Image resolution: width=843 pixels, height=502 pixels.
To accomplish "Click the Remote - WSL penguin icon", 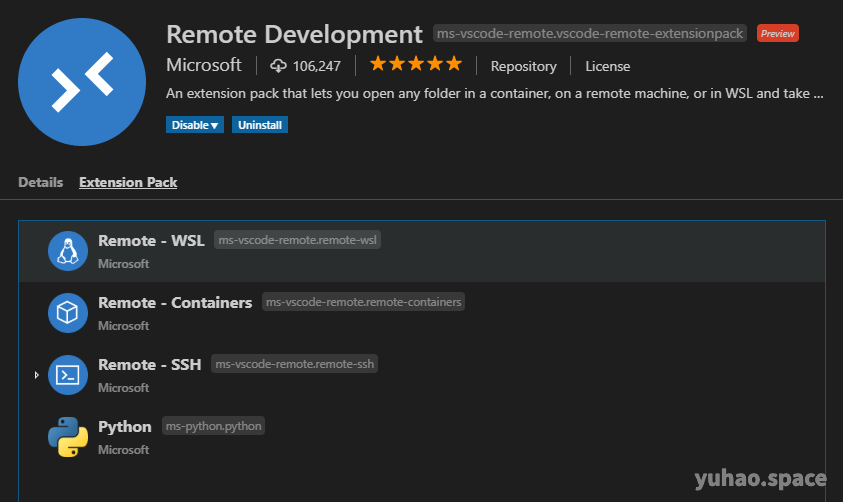I will [x=68, y=251].
